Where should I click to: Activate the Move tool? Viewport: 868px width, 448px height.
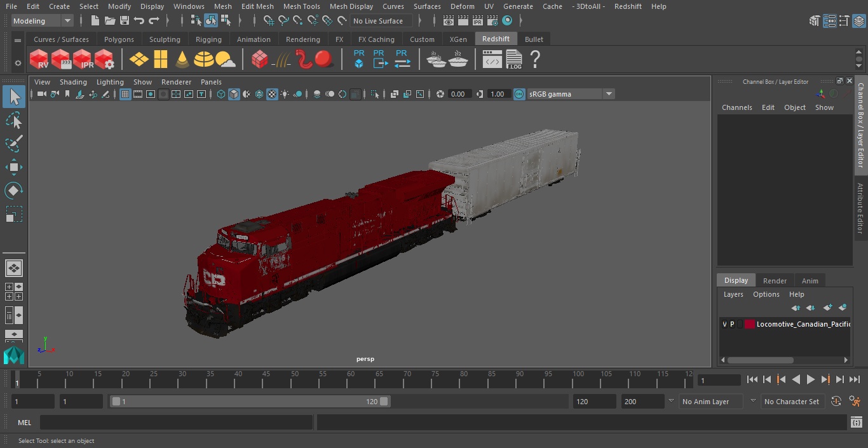(x=13, y=168)
